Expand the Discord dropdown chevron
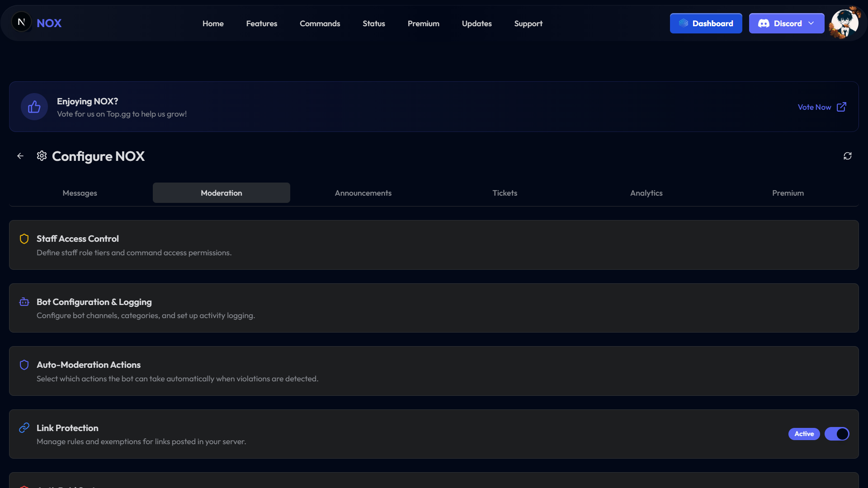 point(811,23)
